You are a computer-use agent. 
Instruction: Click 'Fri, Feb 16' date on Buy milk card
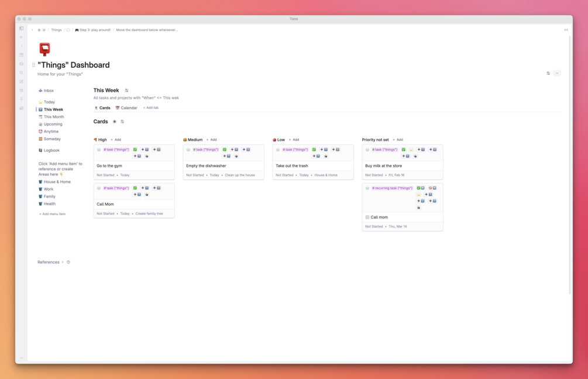pos(397,175)
